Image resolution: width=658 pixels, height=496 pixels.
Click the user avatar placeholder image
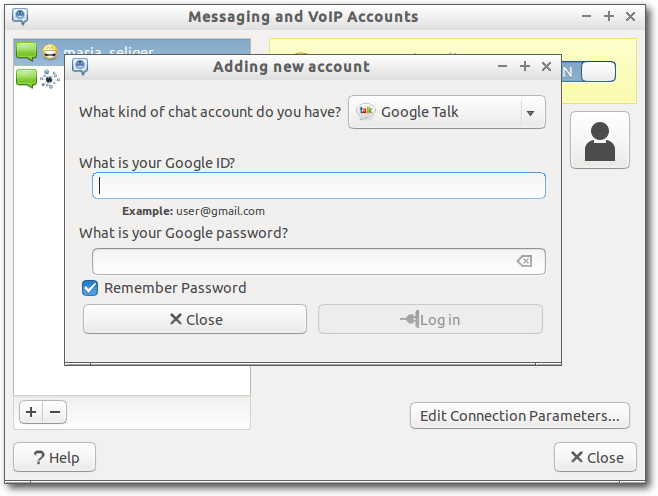pyautogui.click(x=600, y=141)
